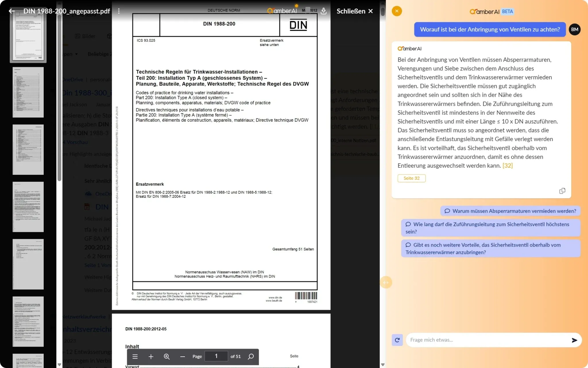Close the amberAI chat with the orange X
This screenshot has height=368, width=588.
pyautogui.click(x=397, y=11)
